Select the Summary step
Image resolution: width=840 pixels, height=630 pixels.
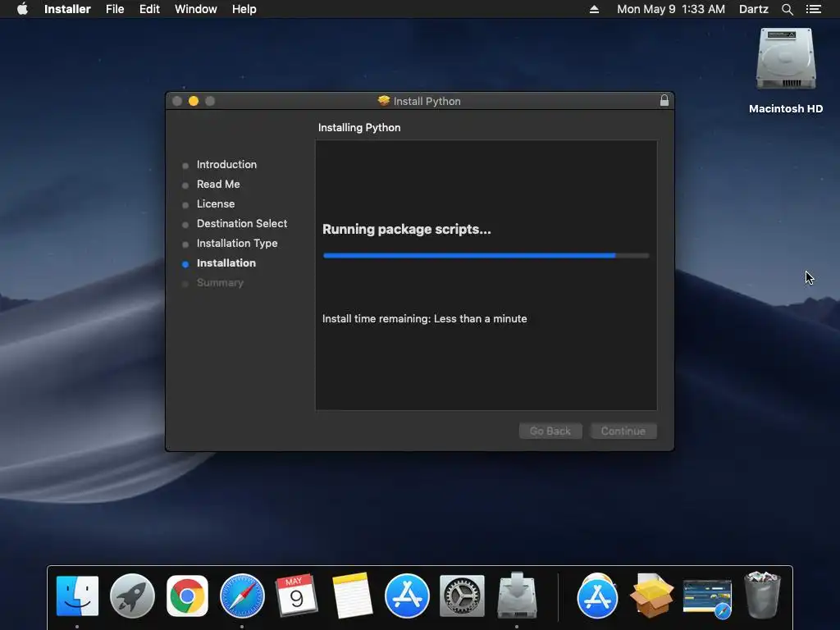tap(220, 283)
